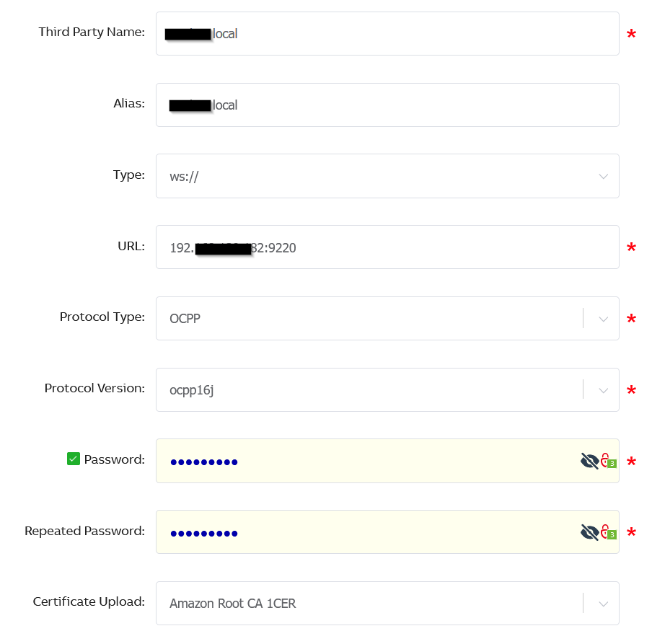This screenshot has width=652, height=644.
Task: Click into the Third Party Name field
Action: tap(387, 34)
